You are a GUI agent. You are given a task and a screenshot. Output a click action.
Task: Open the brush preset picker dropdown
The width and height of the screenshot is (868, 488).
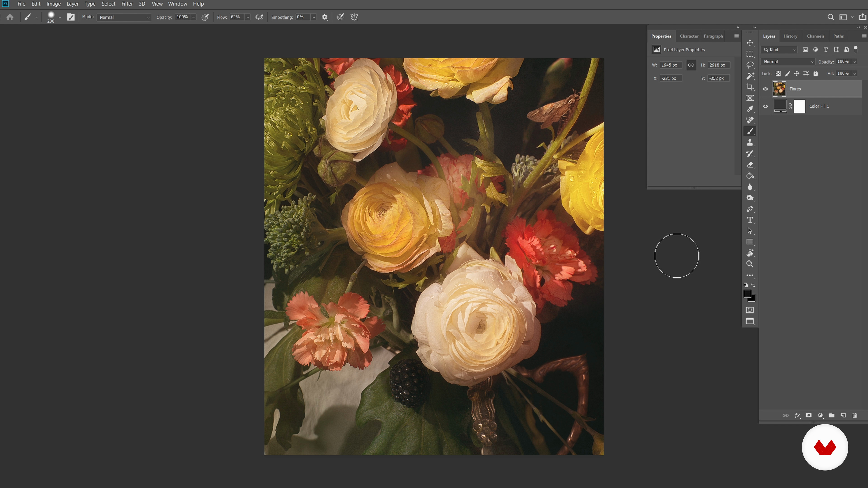pyautogui.click(x=60, y=17)
